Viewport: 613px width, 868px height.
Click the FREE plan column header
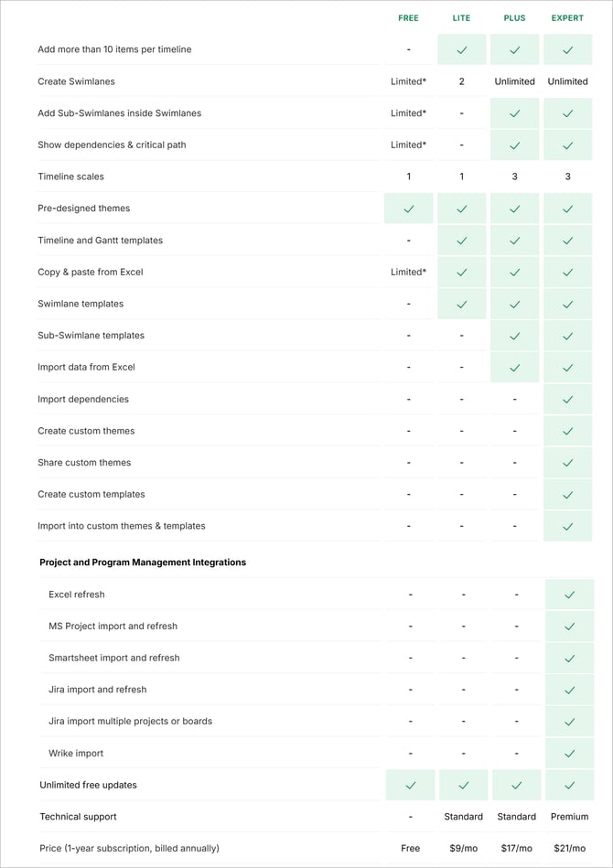408,17
